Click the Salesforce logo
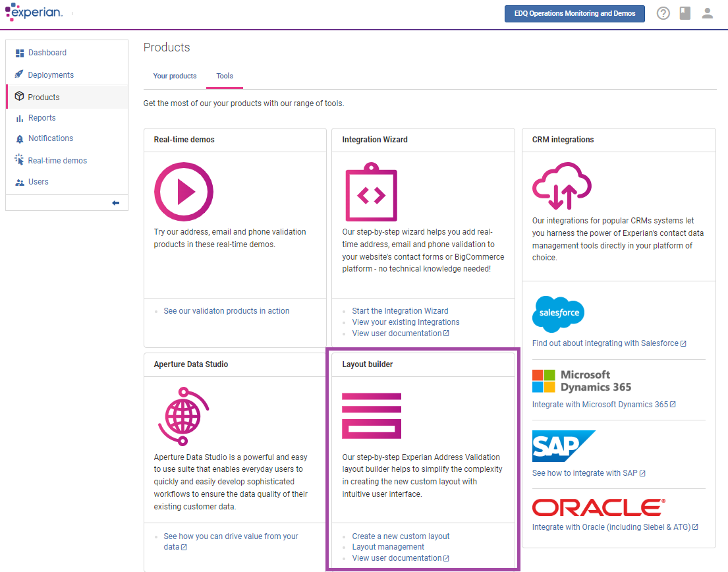Image resolution: width=728 pixels, height=572 pixels. (558, 314)
